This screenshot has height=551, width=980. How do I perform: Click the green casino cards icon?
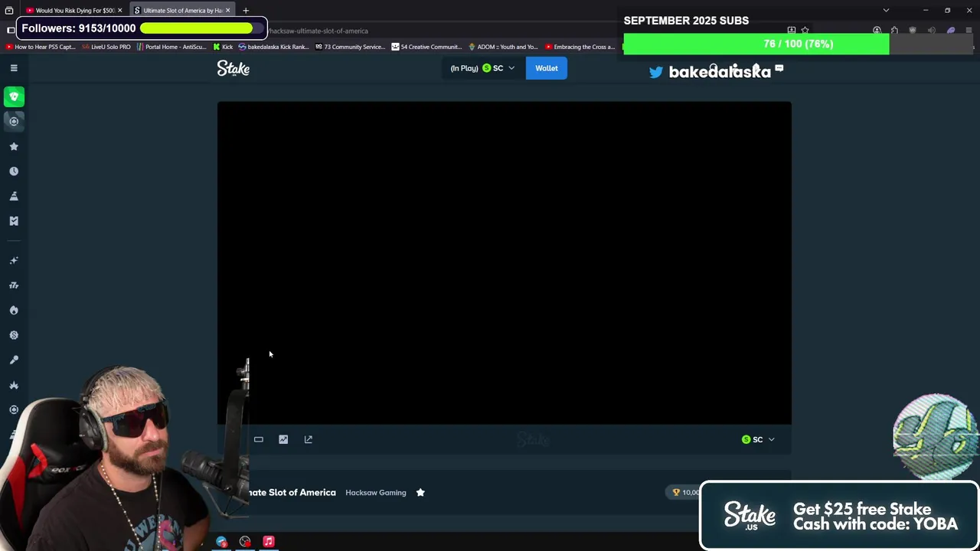(x=14, y=96)
